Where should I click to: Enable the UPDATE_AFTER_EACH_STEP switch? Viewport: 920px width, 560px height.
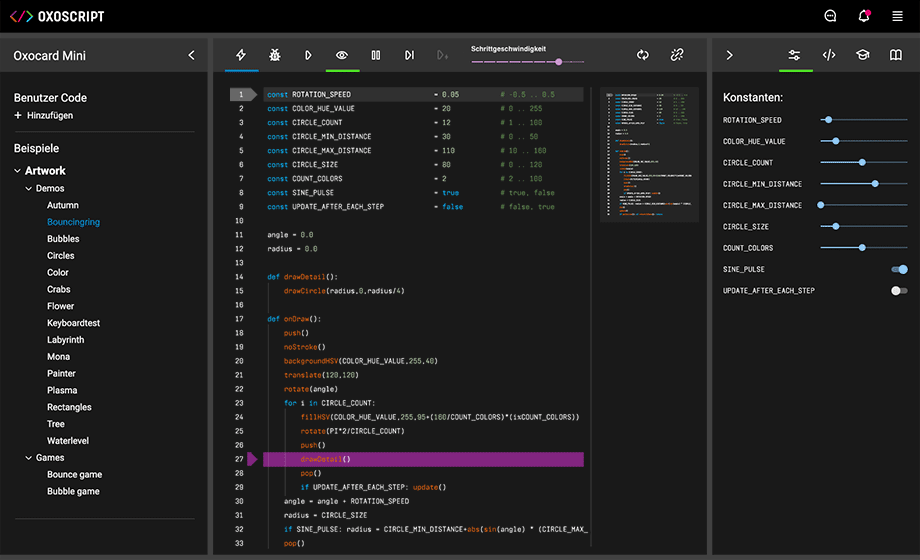point(899,291)
